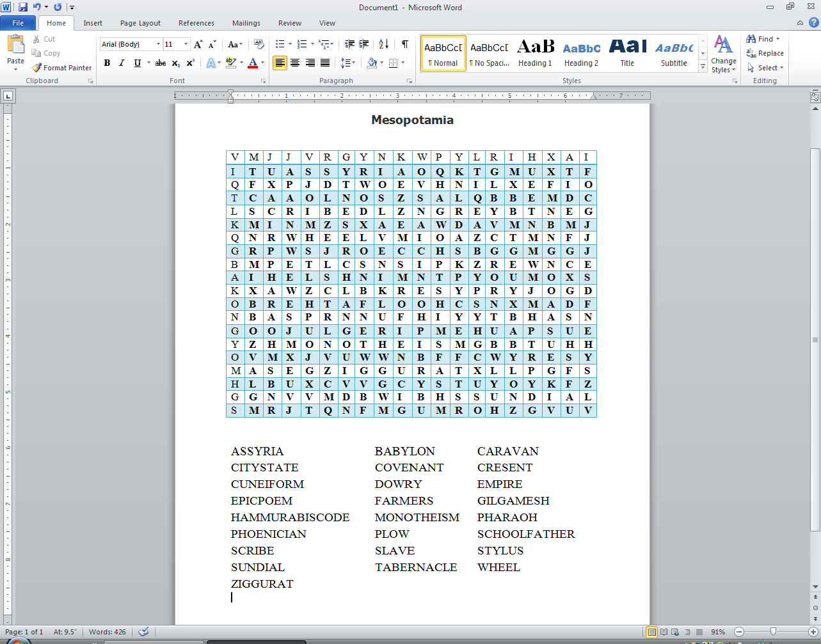The image size is (821, 644).
Task: Open Word Help question mark icon
Action: coord(813,23)
